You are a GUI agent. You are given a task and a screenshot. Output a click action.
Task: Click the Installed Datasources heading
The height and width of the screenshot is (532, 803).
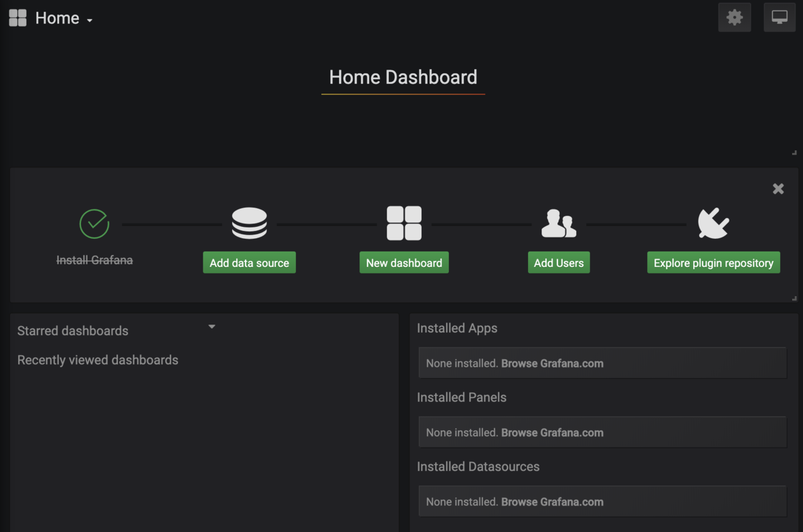click(478, 466)
